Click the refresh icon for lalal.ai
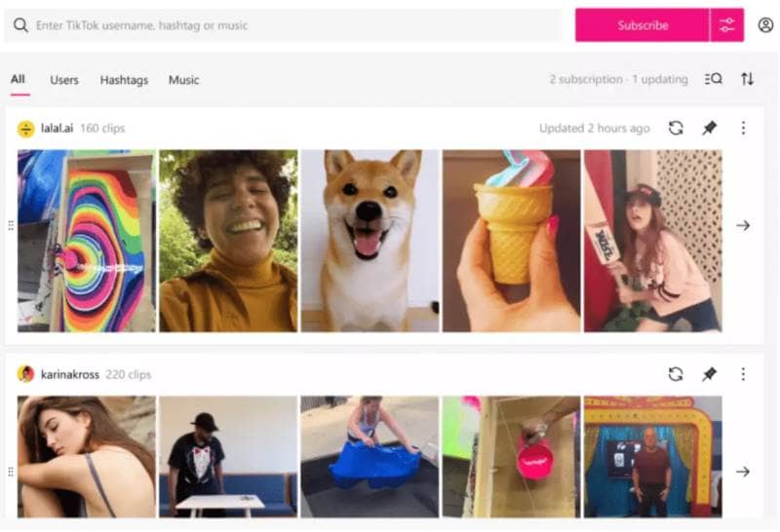The height and width of the screenshot is (532, 780). tap(676, 129)
